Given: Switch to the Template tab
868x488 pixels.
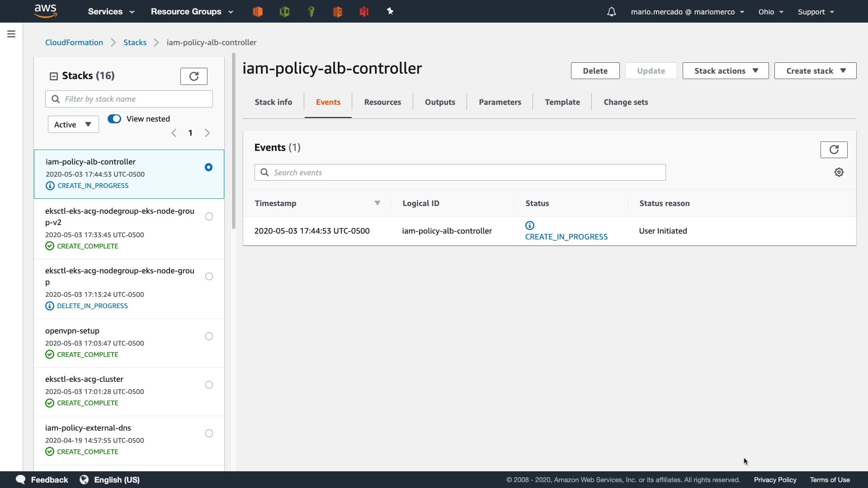Looking at the screenshot, I should coord(562,102).
